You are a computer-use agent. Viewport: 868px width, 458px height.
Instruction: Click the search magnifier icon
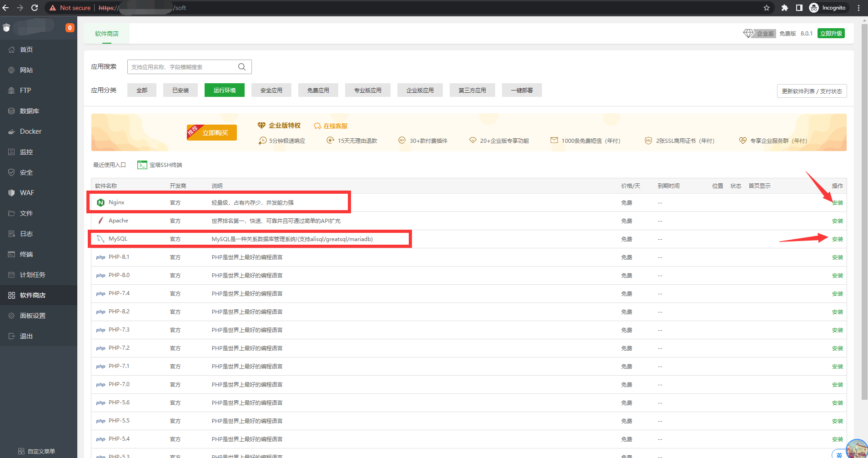pyautogui.click(x=242, y=67)
